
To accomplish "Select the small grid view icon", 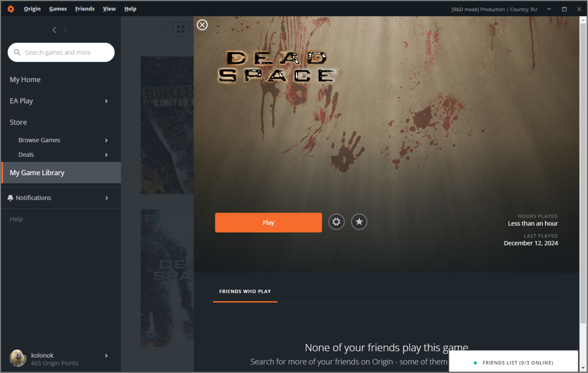I will tap(148, 29).
